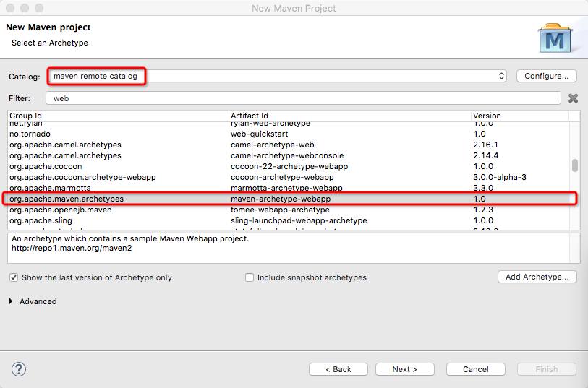The height and width of the screenshot is (388, 588).
Task: Select the cocoon-archetype-webapp row
Action: click(289, 177)
